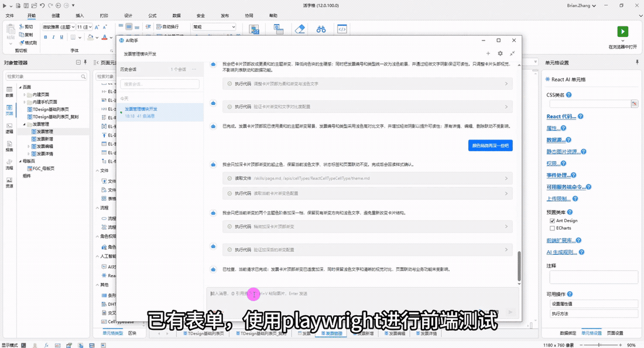Screen dimensions: 644x348
Task: Select the 发票管理模块开发 conversation in history
Action: [x=160, y=112]
